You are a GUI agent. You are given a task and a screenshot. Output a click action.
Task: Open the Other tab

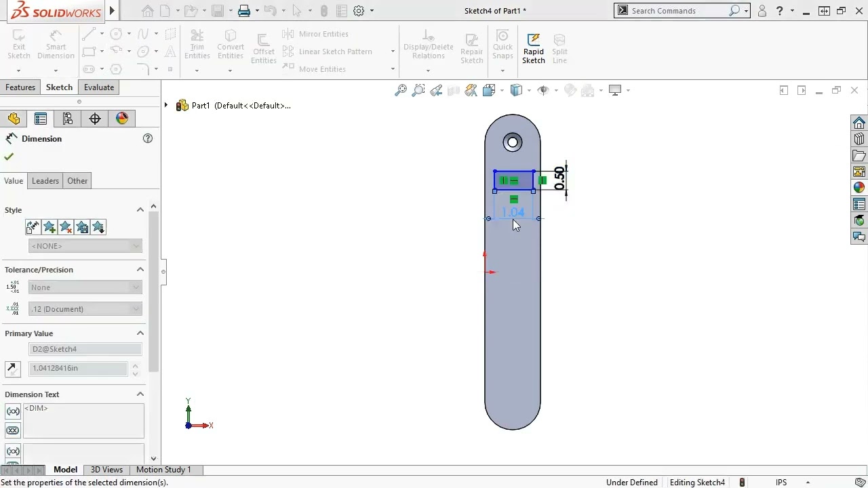click(x=77, y=181)
